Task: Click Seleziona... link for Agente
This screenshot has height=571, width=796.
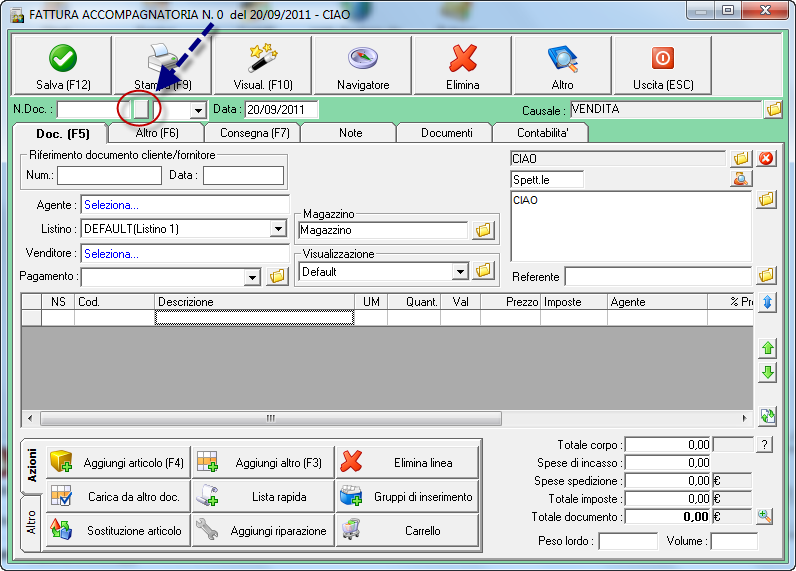Action: tap(111, 205)
